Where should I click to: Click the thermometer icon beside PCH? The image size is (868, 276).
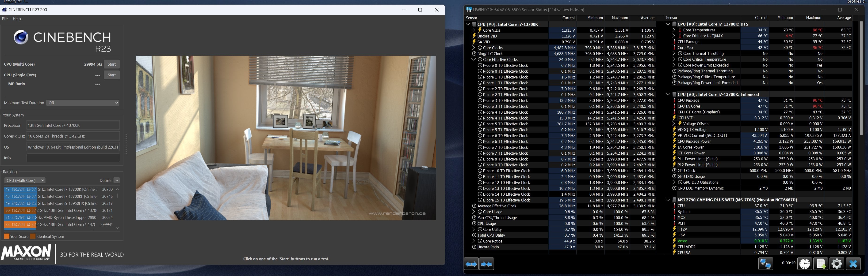tap(674, 224)
